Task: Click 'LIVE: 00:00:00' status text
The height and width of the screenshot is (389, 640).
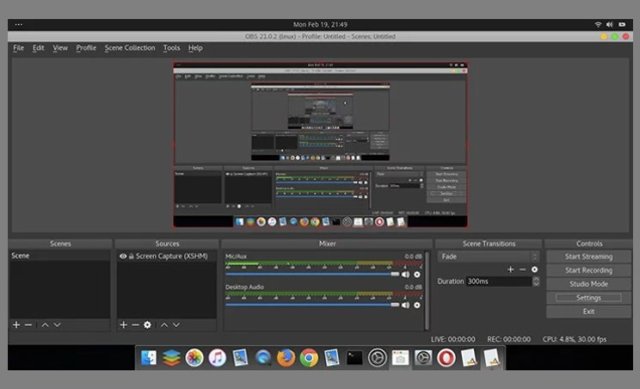Action: (x=453, y=340)
